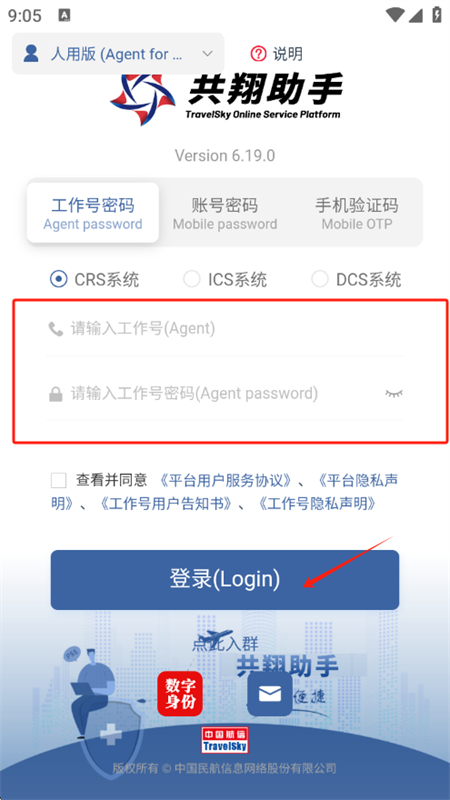The width and height of the screenshot is (450, 800).
Task: Tap the phone icon in agent field
Action: point(56,329)
